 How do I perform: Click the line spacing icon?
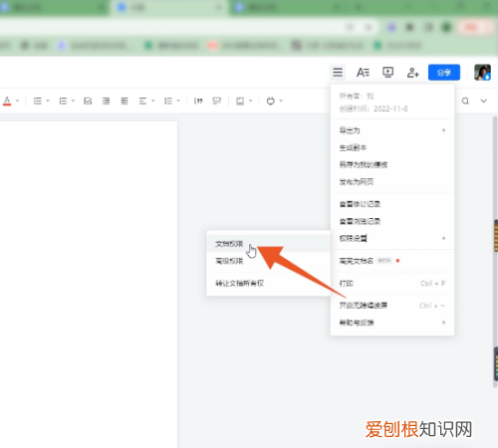(x=168, y=101)
